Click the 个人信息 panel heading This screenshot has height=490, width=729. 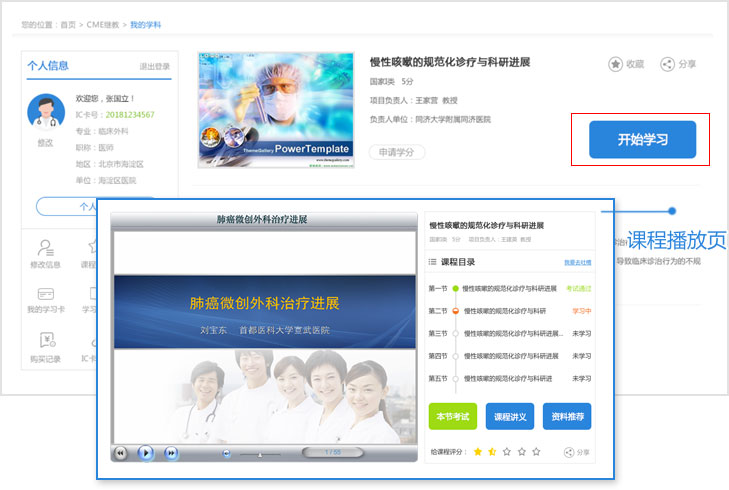click(x=48, y=66)
